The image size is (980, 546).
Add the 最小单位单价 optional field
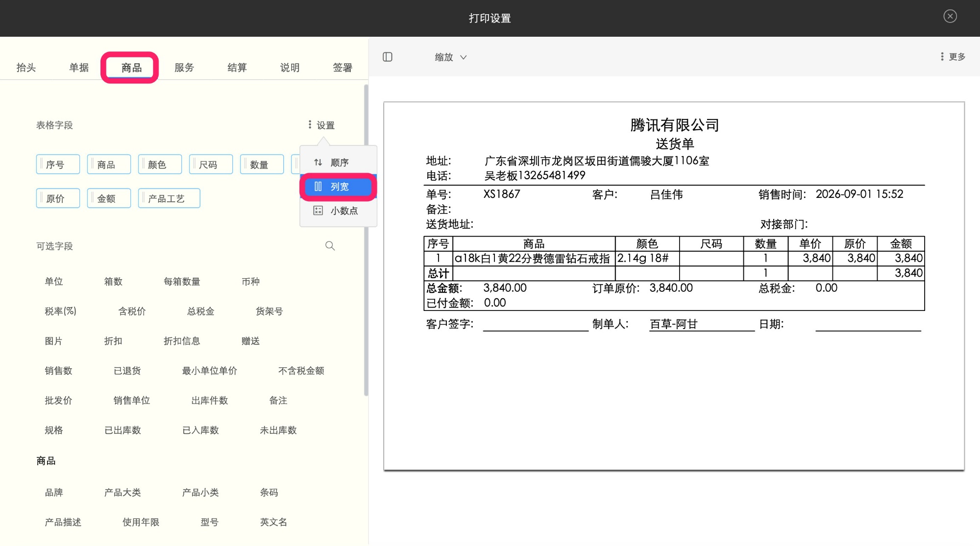click(x=210, y=371)
